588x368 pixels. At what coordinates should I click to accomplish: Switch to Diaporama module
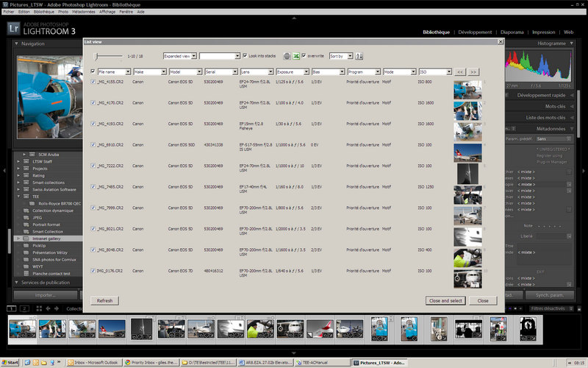tap(512, 32)
